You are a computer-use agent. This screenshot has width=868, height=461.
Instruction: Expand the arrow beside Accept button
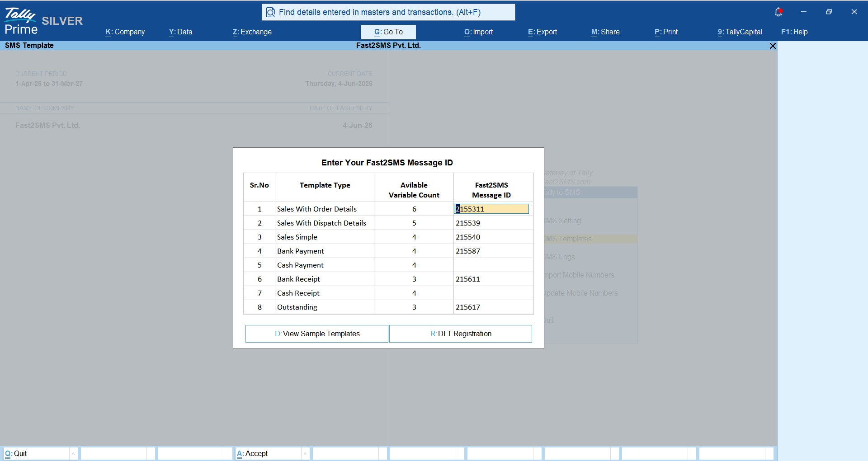[x=305, y=453]
